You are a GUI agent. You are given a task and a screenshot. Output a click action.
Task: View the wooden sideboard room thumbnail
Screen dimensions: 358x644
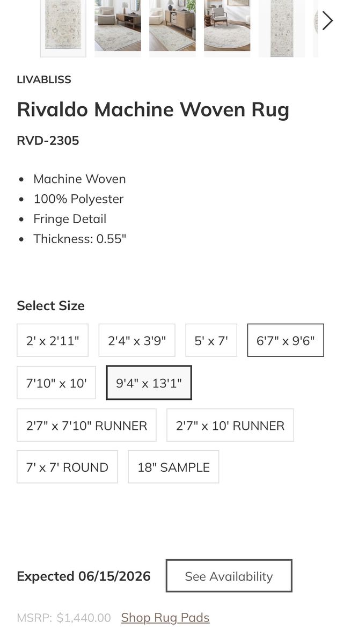tap(172, 26)
